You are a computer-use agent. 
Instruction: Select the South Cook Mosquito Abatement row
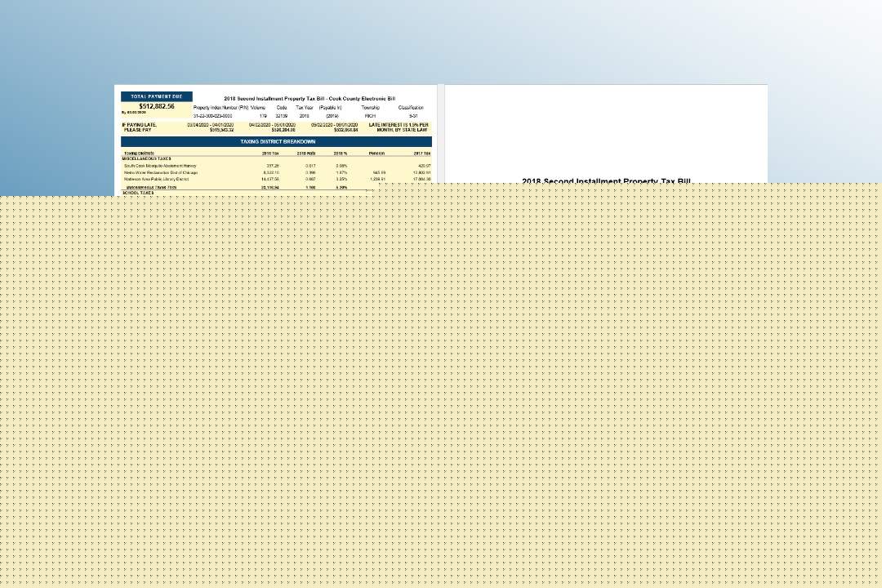[x=160, y=166]
